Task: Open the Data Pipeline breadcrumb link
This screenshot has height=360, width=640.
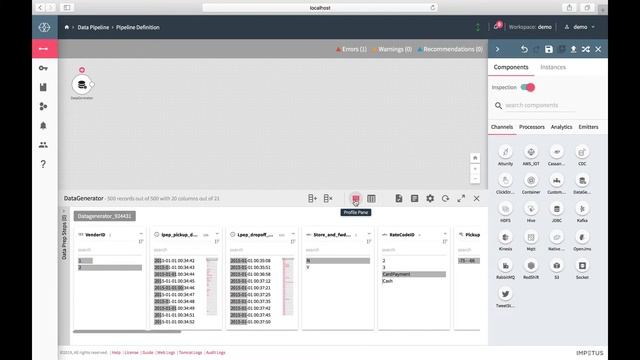Action: pos(93,27)
